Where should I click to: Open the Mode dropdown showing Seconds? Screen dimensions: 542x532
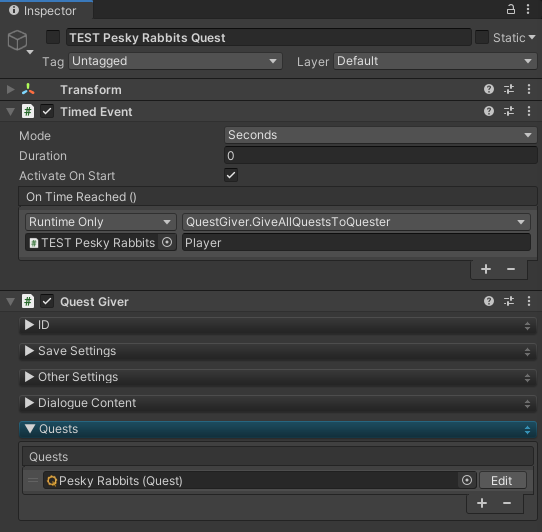381,135
